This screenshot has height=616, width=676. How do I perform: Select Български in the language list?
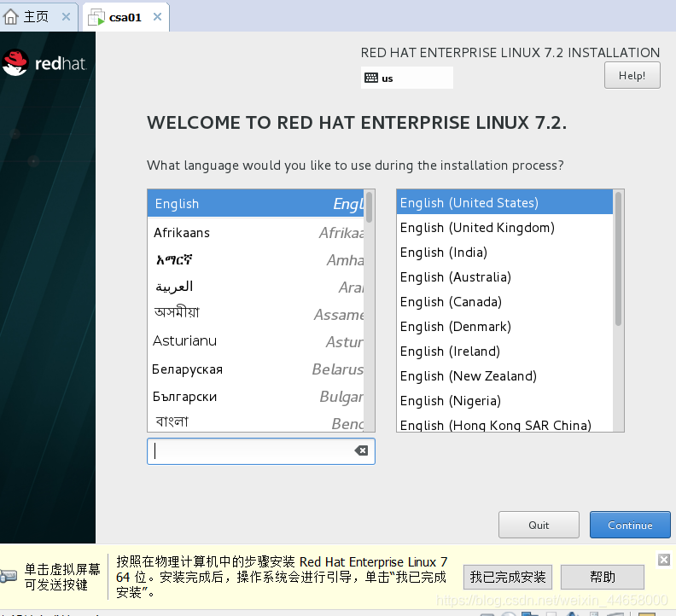click(256, 397)
